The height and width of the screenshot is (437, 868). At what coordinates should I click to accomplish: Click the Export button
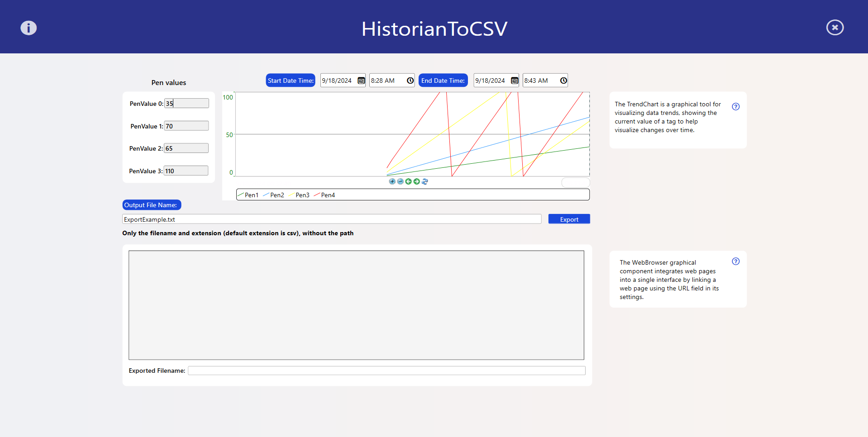pos(569,219)
